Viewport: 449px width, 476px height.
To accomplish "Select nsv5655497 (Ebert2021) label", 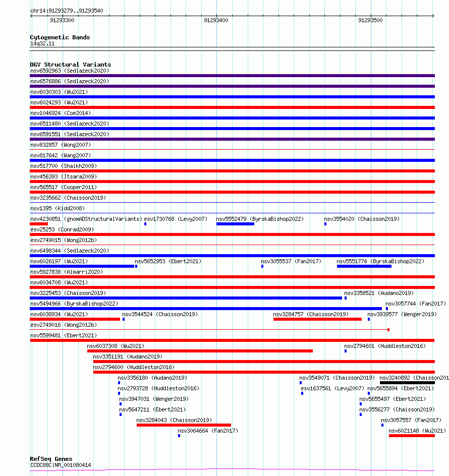I will (392, 399).
